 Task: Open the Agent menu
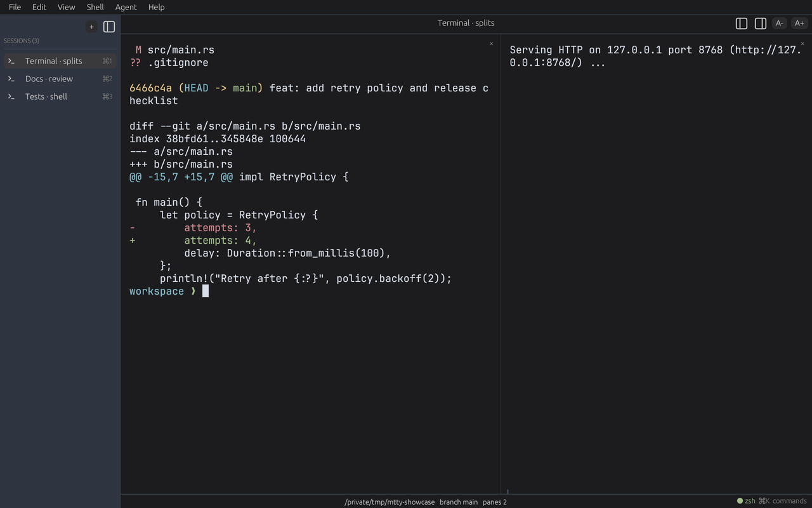click(x=126, y=7)
